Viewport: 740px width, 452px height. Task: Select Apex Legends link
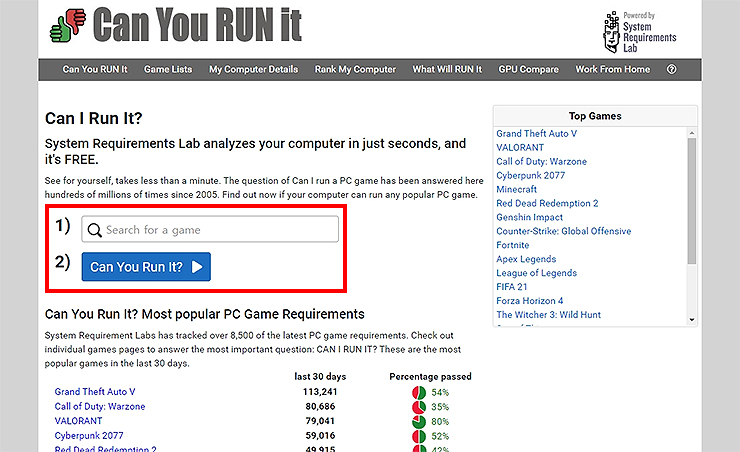(x=526, y=259)
